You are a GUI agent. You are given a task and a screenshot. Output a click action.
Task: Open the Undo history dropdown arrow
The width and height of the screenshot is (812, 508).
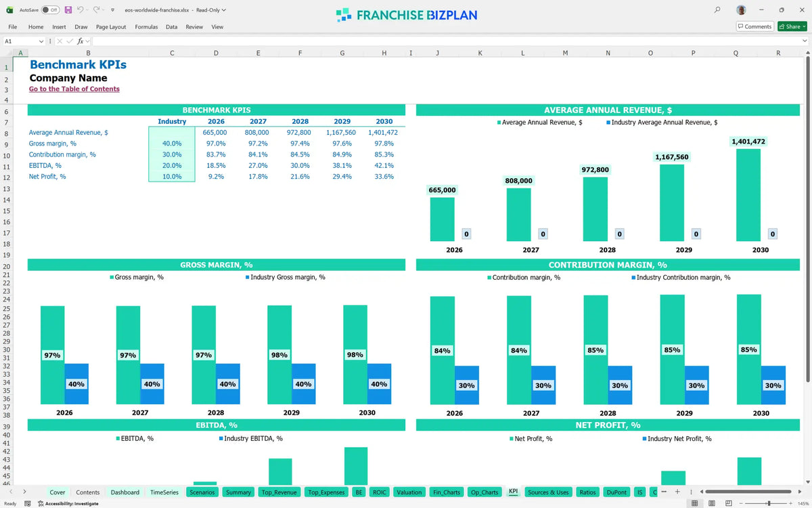click(x=88, y=10)
